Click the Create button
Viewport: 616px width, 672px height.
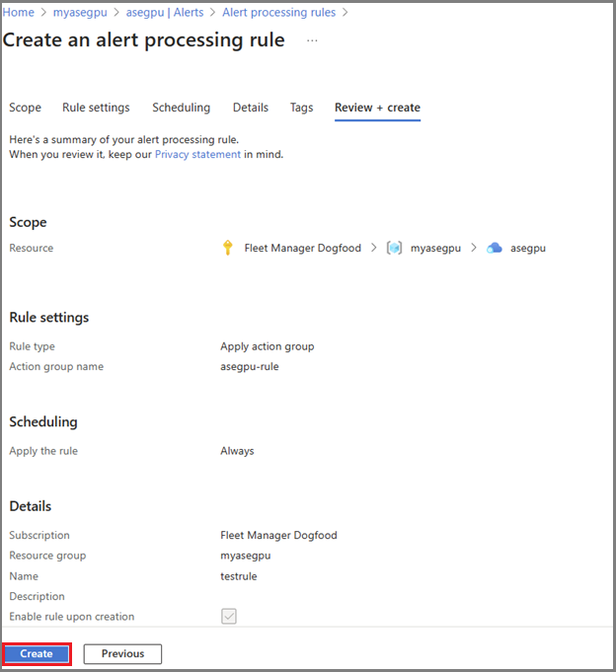37,654
